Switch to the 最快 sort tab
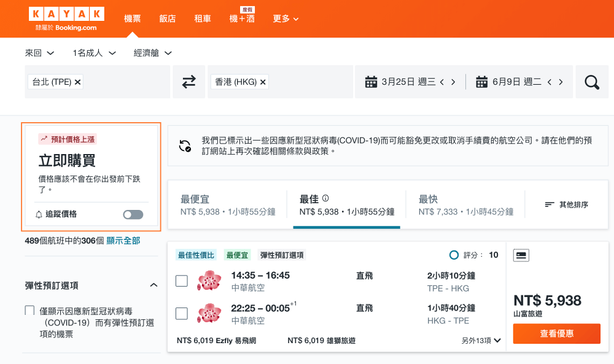Viewport: 614px width, 364px height. tap(465, 204)
